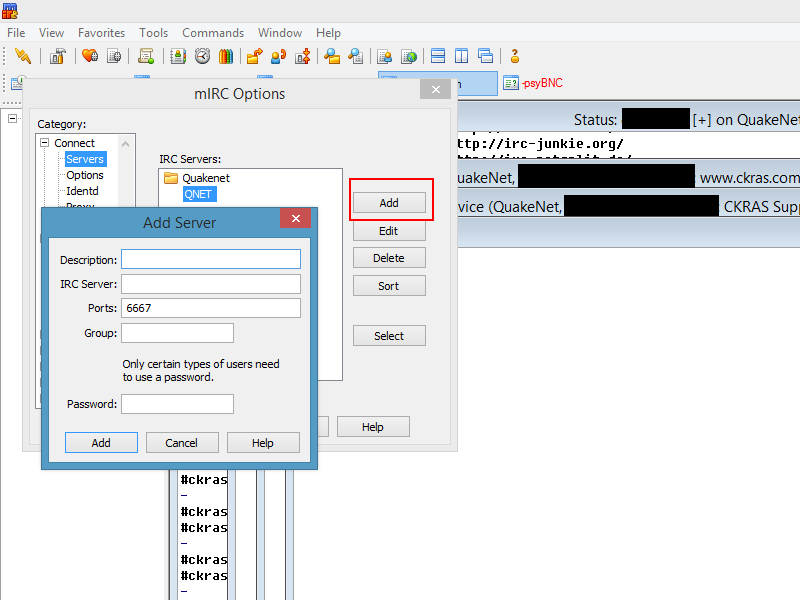Close the mIRC Options dialog

pos(436,89)
